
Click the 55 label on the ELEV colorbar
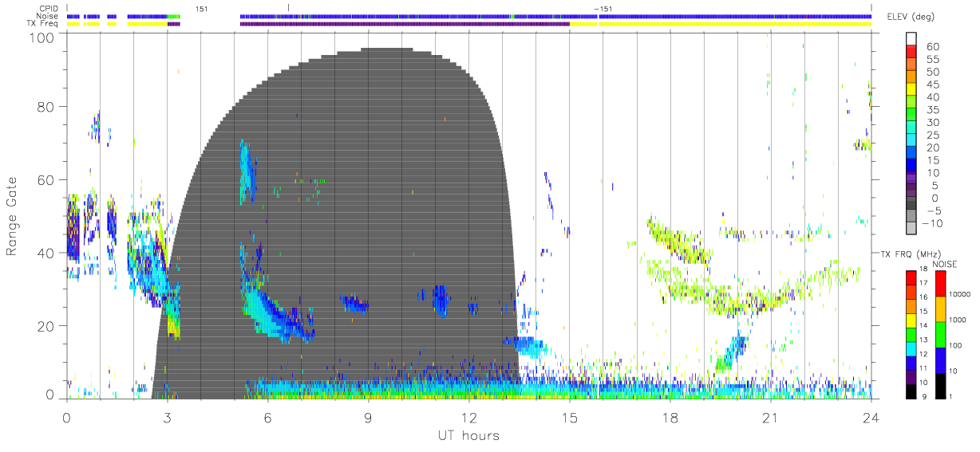tap(933, 59)
